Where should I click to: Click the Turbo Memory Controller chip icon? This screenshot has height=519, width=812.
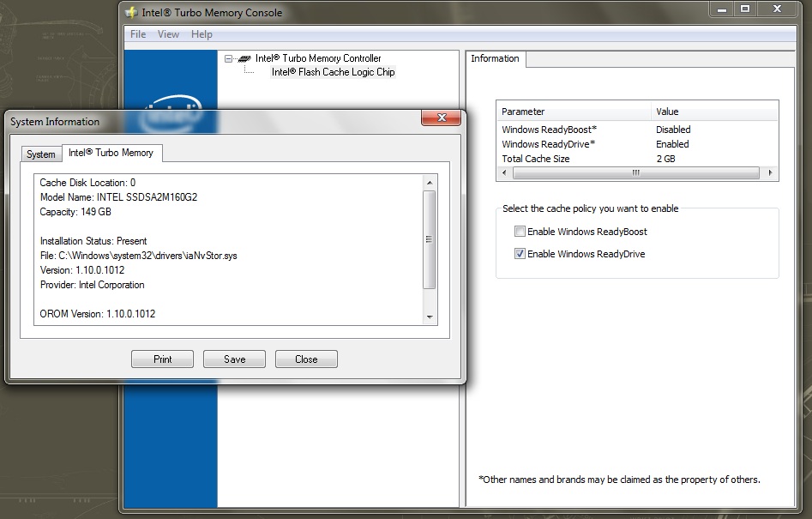point(244,58)
